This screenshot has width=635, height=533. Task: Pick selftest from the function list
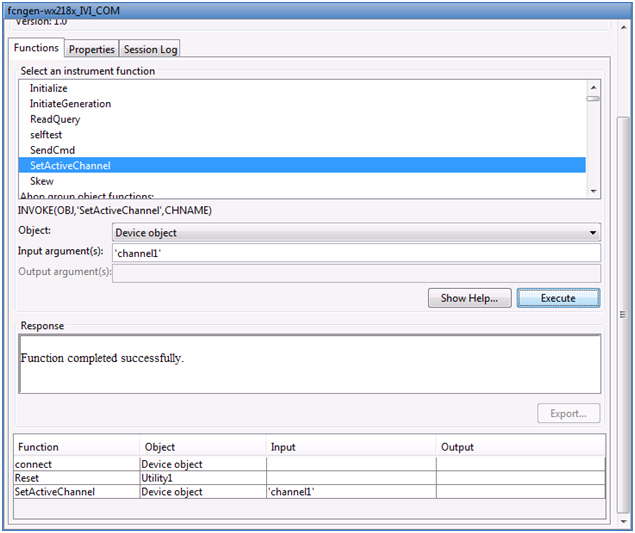pyautogui.click(x=46, y=134)
